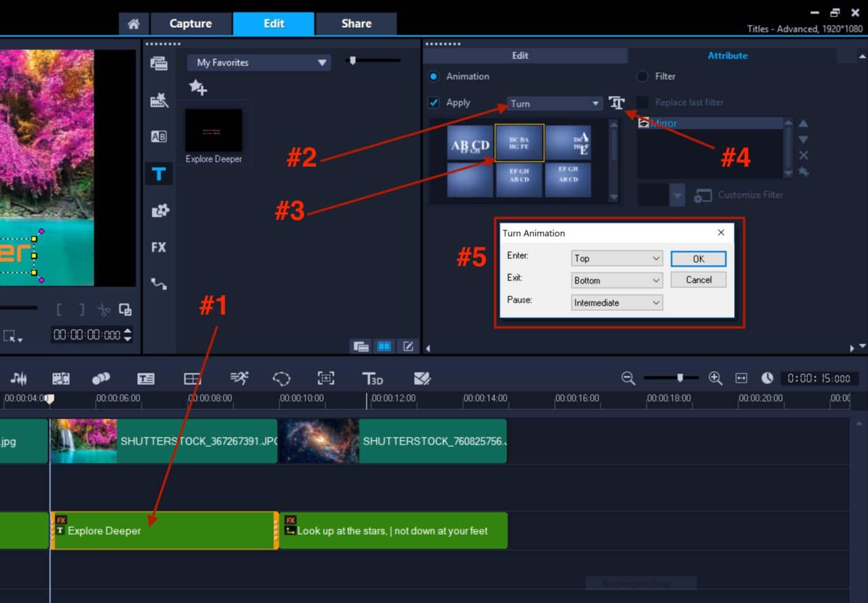The width and height of the screenshot is (868, 603).
Task: Select the Filter radio button
Action: point(642,76)
